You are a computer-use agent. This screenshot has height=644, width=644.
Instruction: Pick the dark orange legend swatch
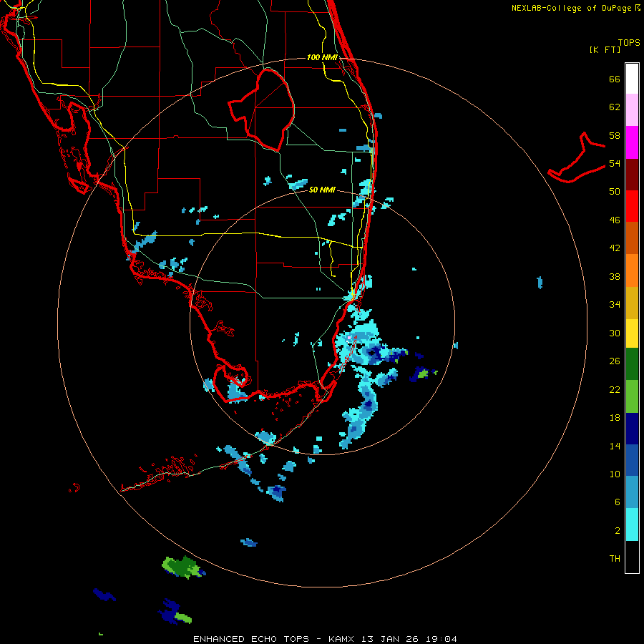pyautogui.click(x=632, y=238)
